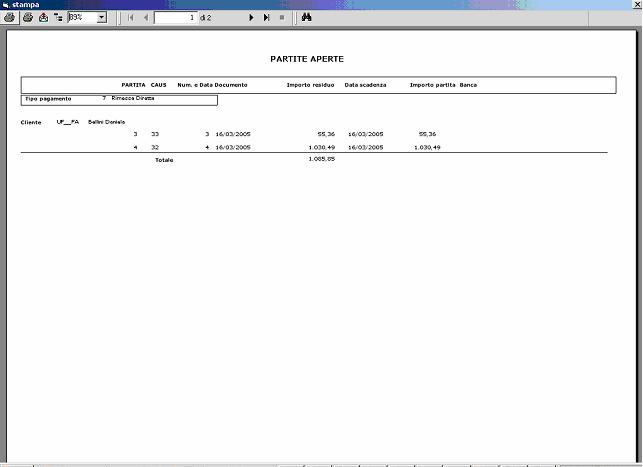Screen dimensions: 643x467
Task: Jump to the last page
Action: click(x=267, y=18)
